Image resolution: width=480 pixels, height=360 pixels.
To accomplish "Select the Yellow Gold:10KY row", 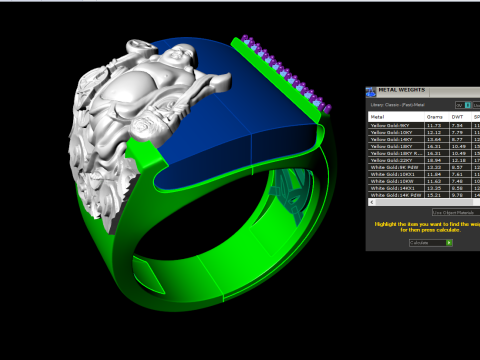I will 424,132.
